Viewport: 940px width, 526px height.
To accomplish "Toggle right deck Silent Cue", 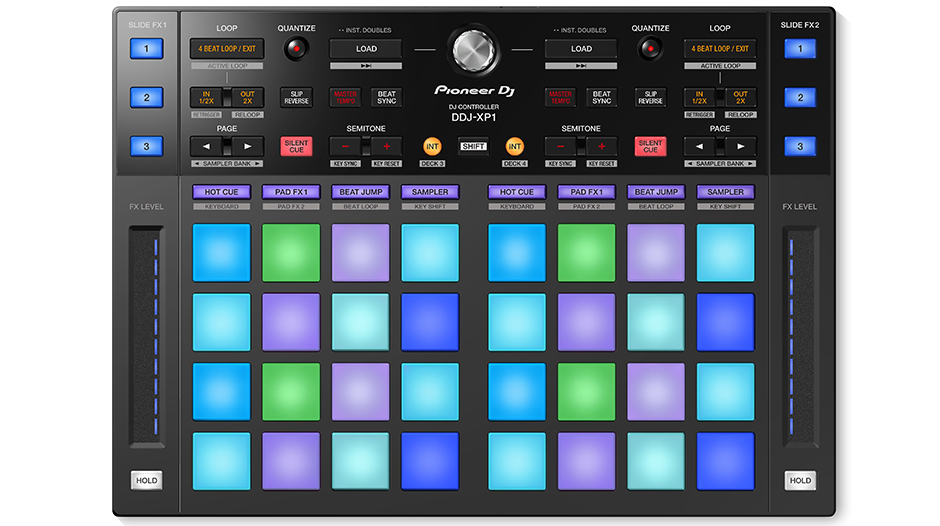I will tap(650, 146).
